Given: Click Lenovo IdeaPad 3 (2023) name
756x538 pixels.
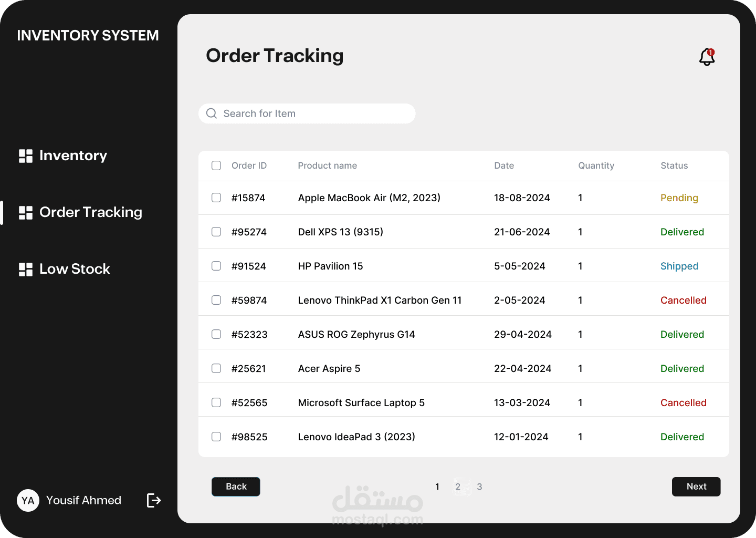Looking at the screenshot, I should pos(356,437).
